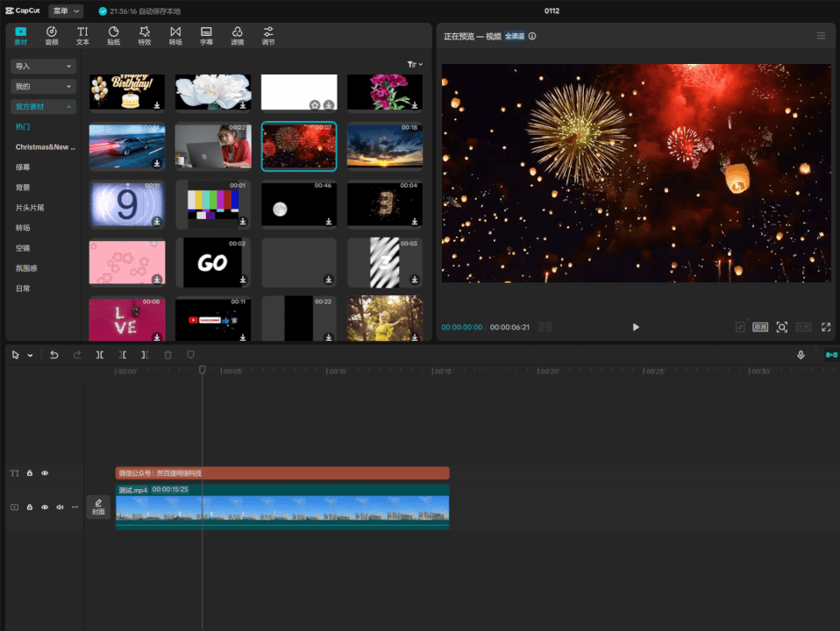Lock the 测试.mp4 video track

click(x=30, y=507)
